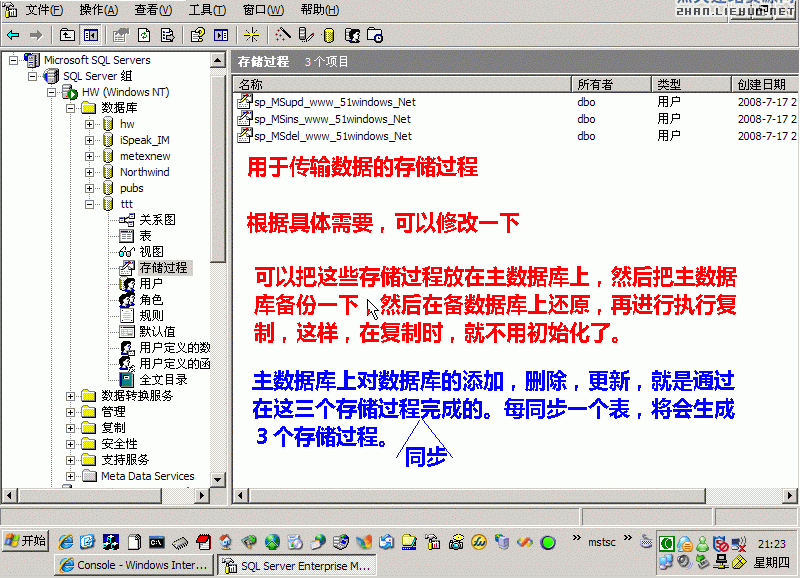Viewport: 800px width, 578px height.
Task: Switch to Console - Windows Internet taskbar button
Action: (134, 565)
